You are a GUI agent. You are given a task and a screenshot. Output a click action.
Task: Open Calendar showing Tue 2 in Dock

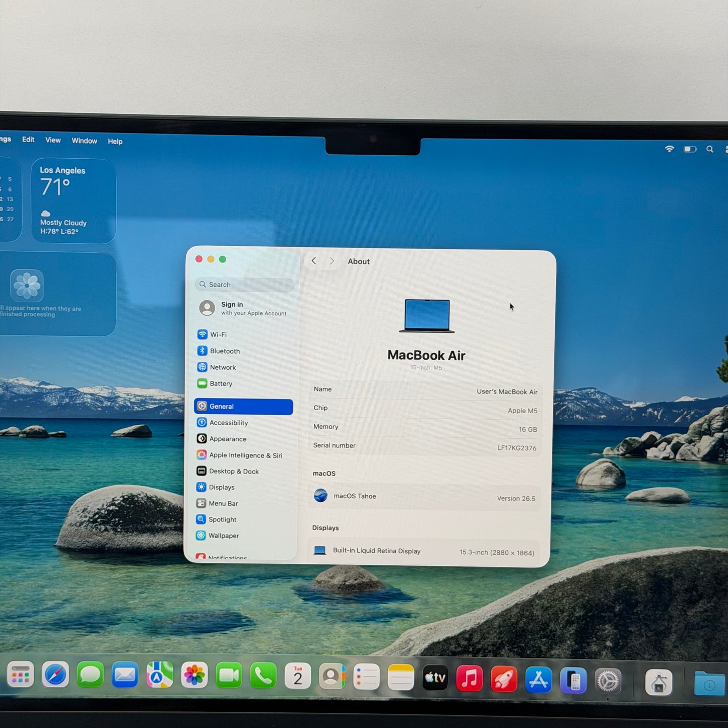298,676
